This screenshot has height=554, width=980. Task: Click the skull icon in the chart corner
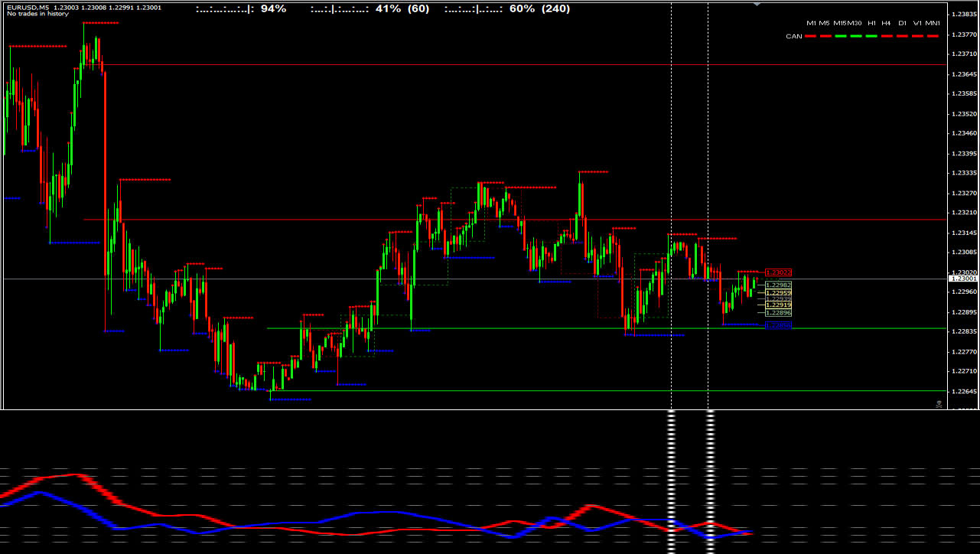tap(939, 404)
